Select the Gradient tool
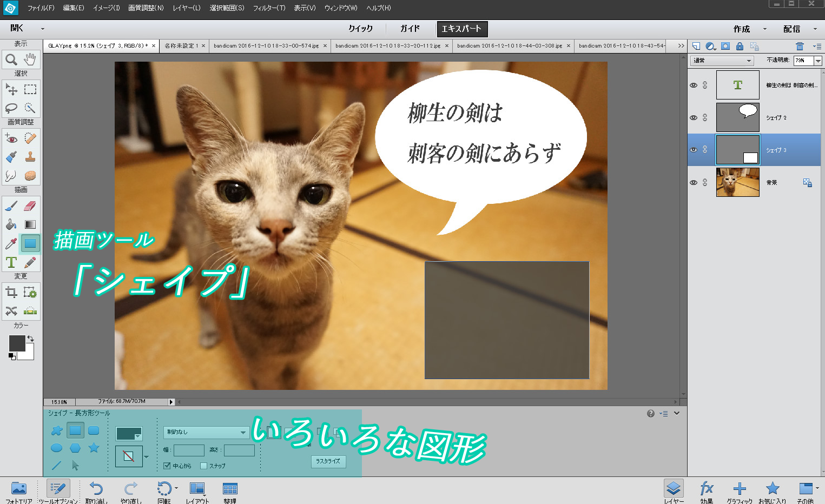This screenshot has width=825, height=504. [x=30, y=224]
